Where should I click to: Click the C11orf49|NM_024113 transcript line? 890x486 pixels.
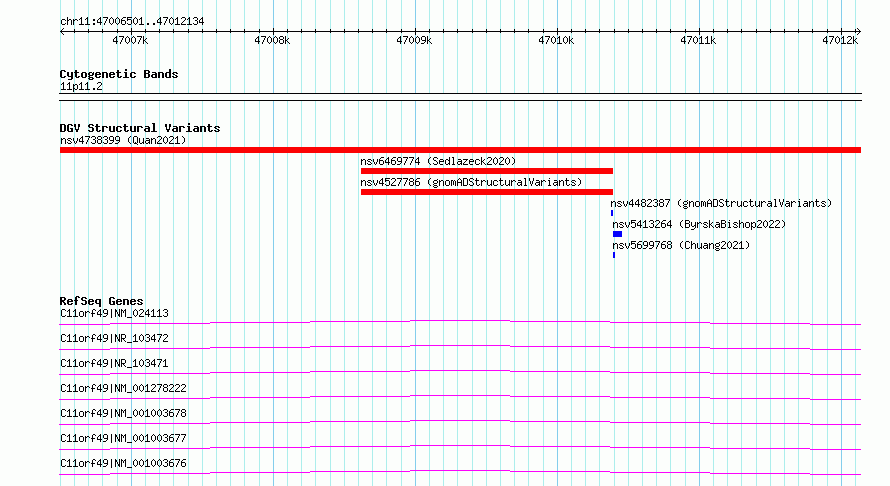coord(460,322)
